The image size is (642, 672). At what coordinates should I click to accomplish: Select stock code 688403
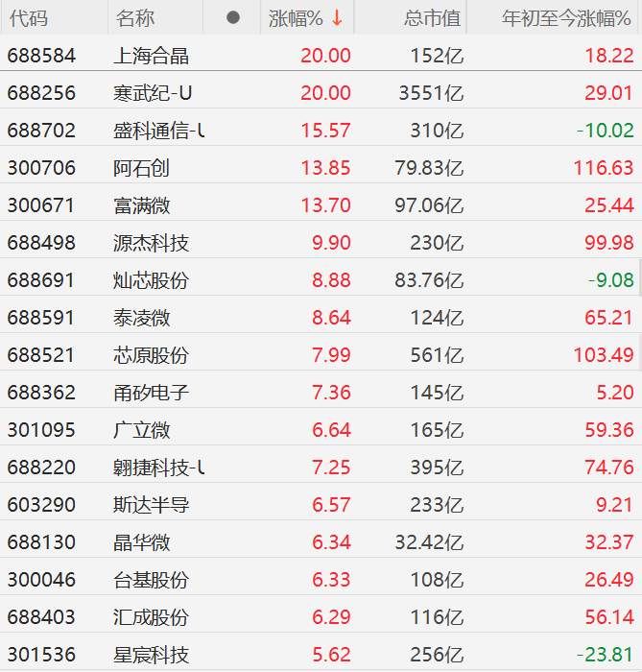(x=41, y=617)
